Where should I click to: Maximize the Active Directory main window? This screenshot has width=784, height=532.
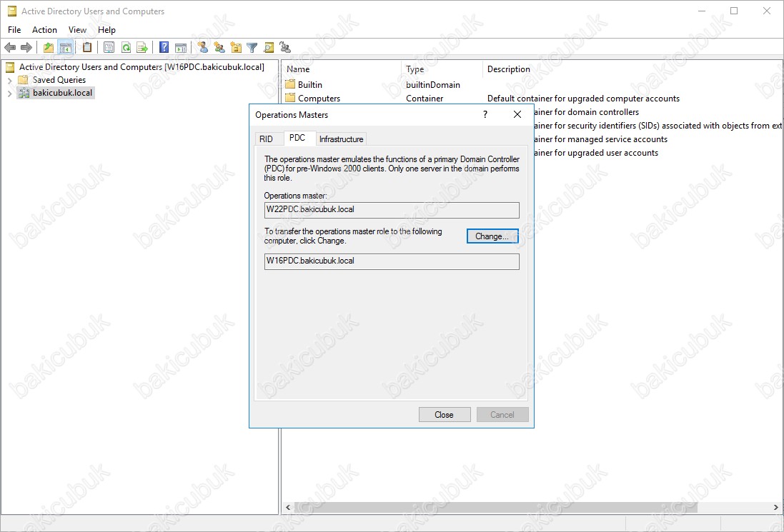(734, 11)
